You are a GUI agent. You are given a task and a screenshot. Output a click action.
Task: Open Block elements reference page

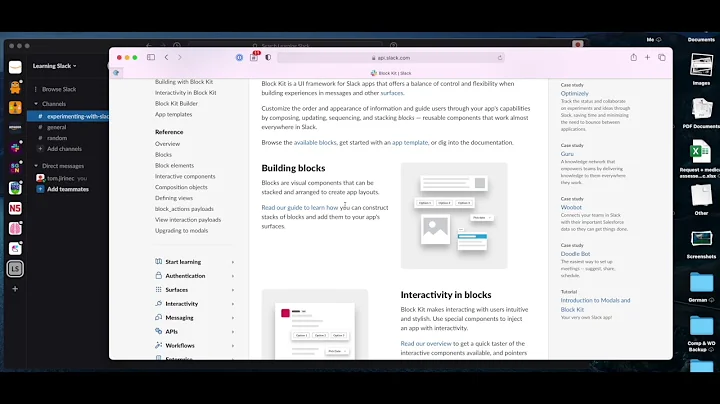176,165
